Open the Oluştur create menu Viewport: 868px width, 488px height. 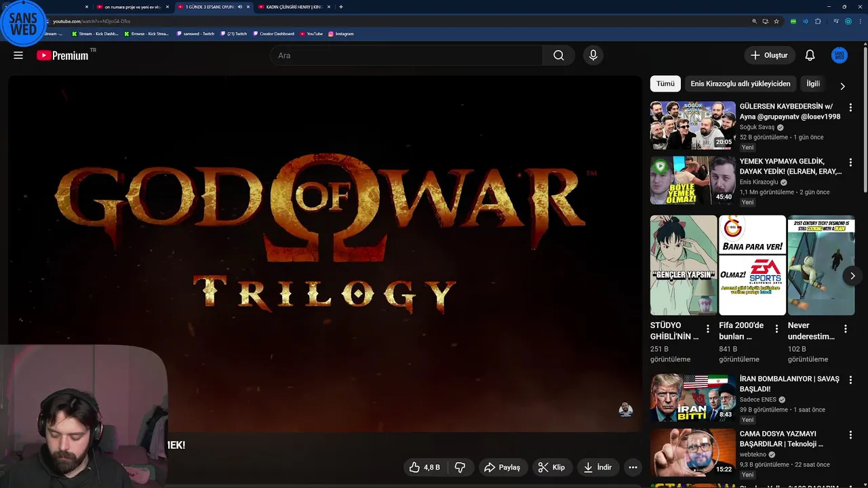(x=770, y=56)
